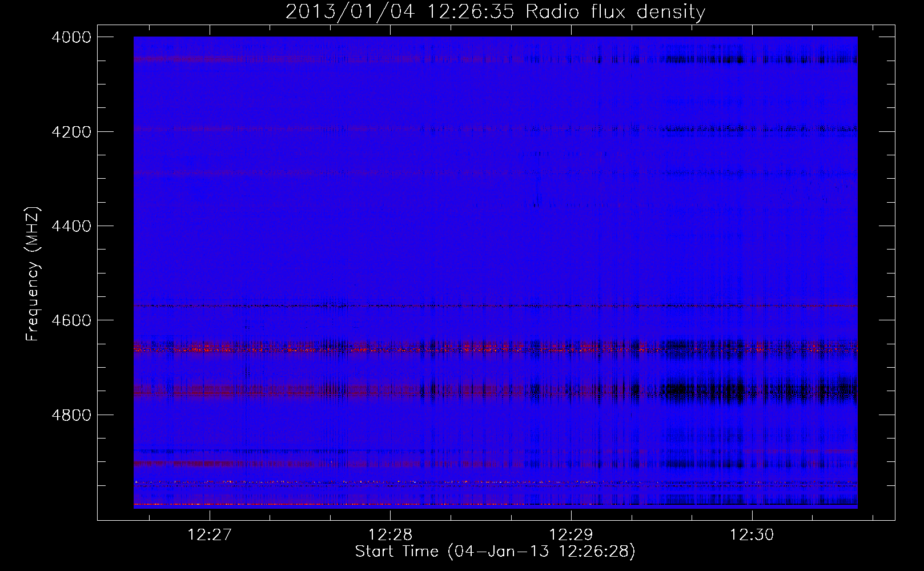Image resolution: width=924 pixels, height=571 pixels.
Task: Click the 4600 frequency tick label
Action: pyautogui.click(x=71, y=320)
